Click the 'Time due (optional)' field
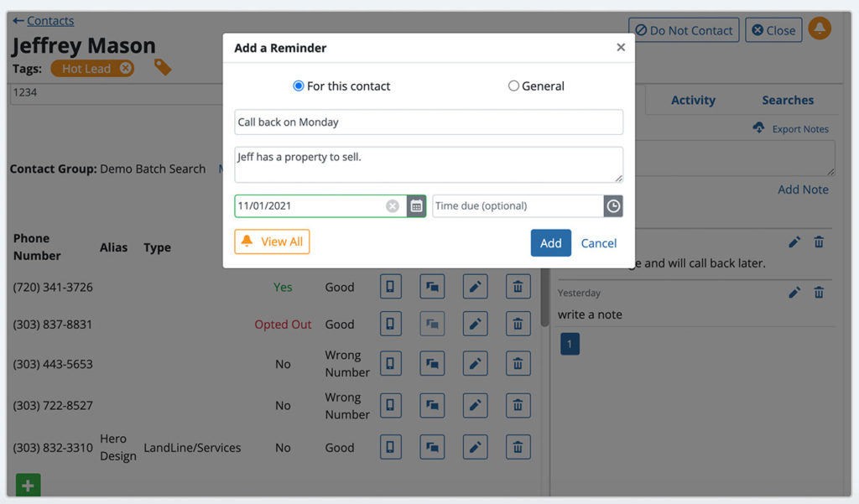The image size is (859, 504). (x=517, y=206)
